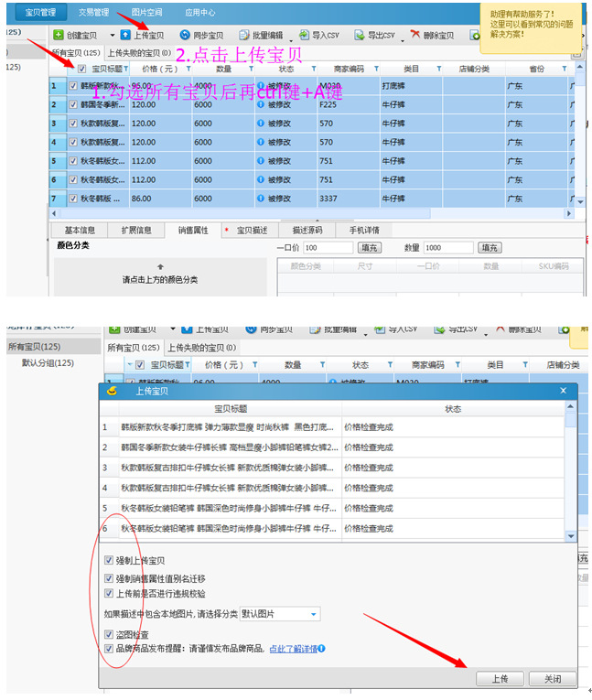
Task: Select 默认分组(125) tree item
Action: click(x=48, y=363)
